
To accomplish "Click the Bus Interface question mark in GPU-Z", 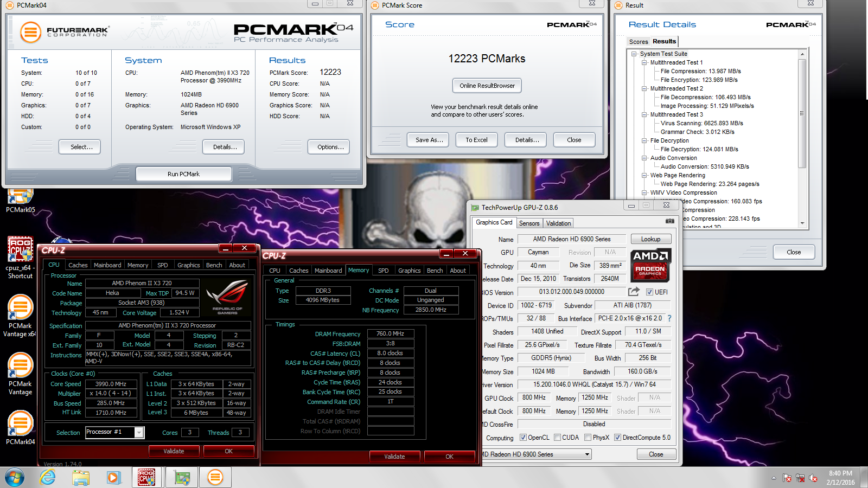I will point(669,318).
